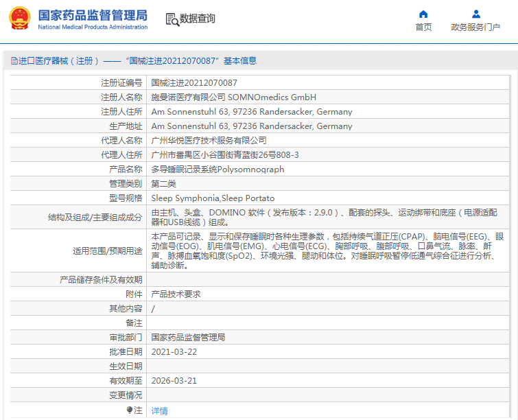Screen dimensions: 518x420
Task: Click the 代理人名称 row label
Action: click(x=121, y=141)
